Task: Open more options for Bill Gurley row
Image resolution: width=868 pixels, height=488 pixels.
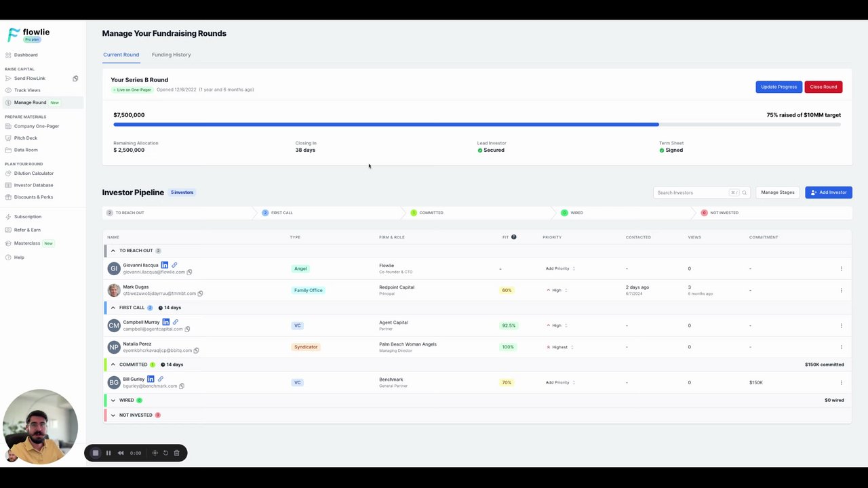Action: coord(841,382)
